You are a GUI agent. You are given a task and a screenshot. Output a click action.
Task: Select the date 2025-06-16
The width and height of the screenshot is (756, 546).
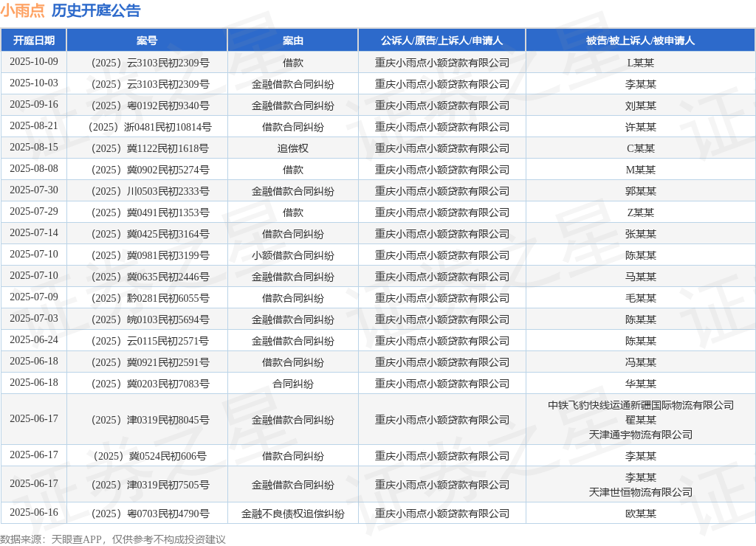pyautogui.click(x=34, y=512)
